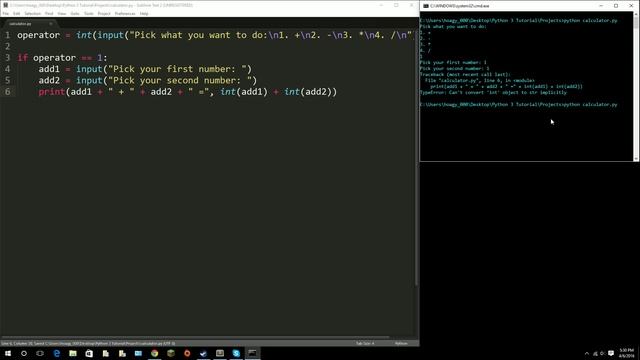
Task: Open the Windows Start menu
Action: click(8, 353)
